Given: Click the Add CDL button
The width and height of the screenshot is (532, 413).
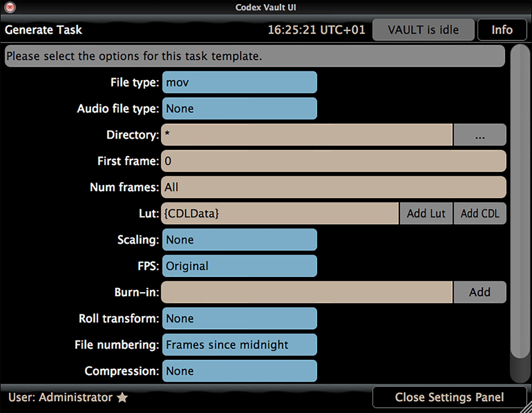Looking at the screenshot, I should [480, 213].
